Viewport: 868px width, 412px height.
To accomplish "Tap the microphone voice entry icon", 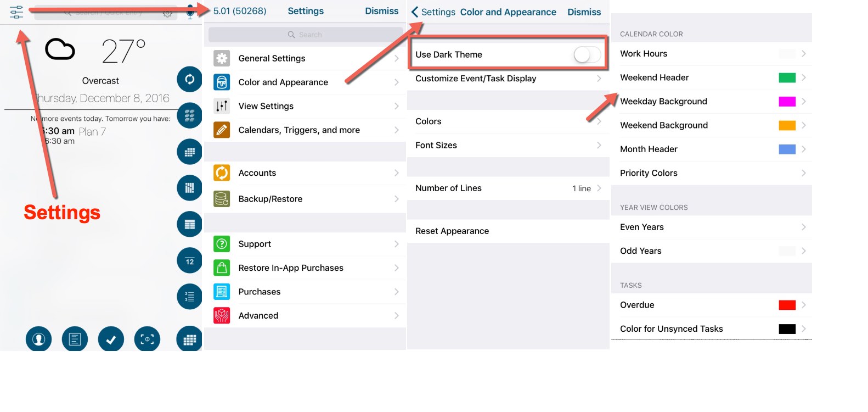I will [x=190, y=12].
